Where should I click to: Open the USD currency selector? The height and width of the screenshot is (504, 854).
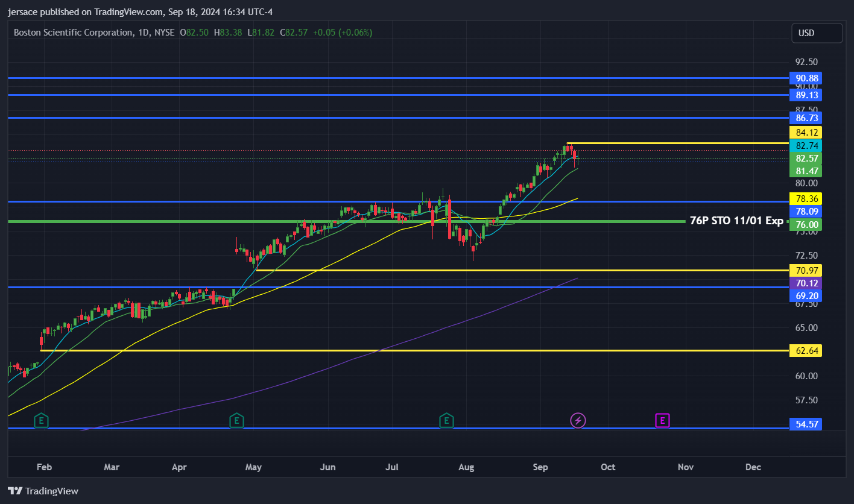coord(817,33)
